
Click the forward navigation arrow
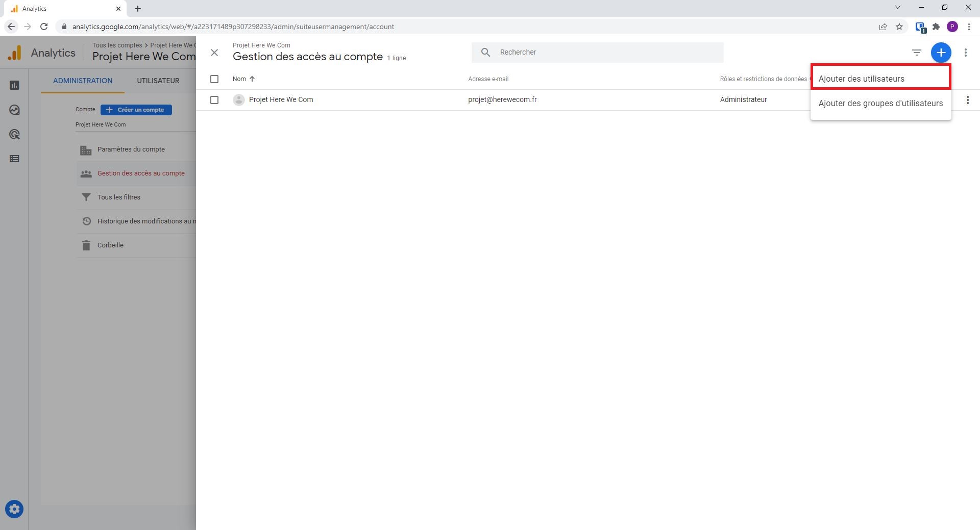(x=28, y=27)
